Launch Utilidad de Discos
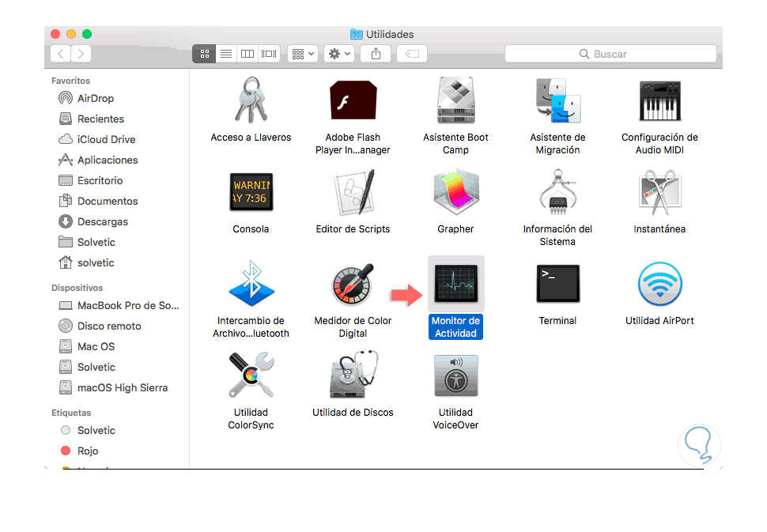The width and height of the screenshot is (767, 532). (353, 375)
